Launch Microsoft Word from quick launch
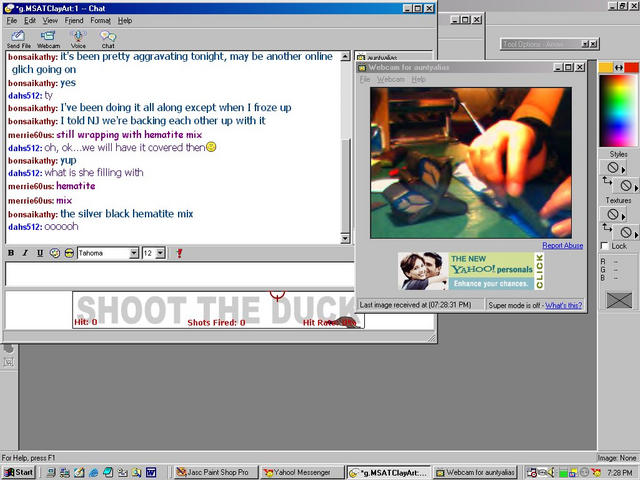The width and height of the screenshot is (640, 480). (151, 473)
